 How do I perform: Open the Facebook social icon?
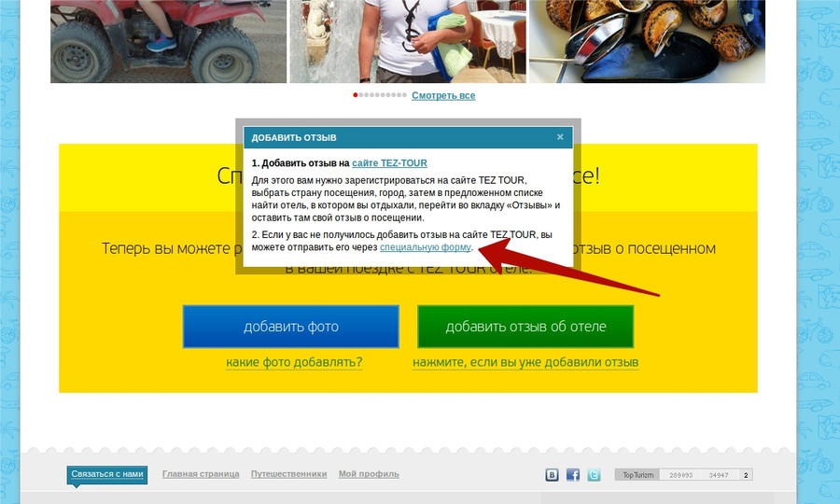(573, 474)
